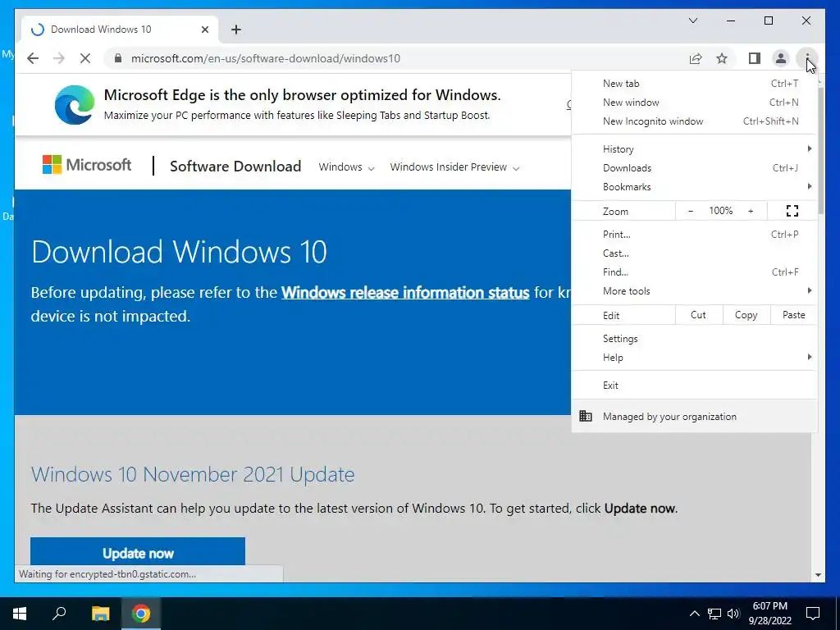This screenshot has height=630, width=840.
Task: Open the notification center icon
Action: (813, 614)
